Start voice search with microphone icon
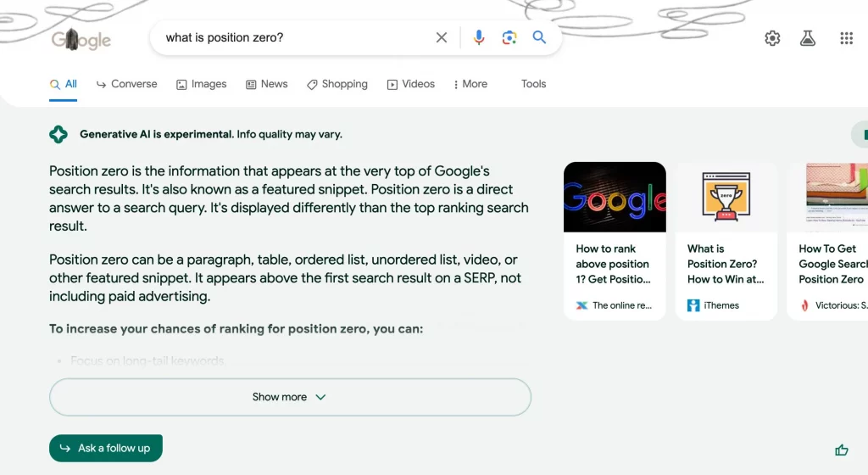This screenshot has width=868, height=475. click(x=479, y=37)
